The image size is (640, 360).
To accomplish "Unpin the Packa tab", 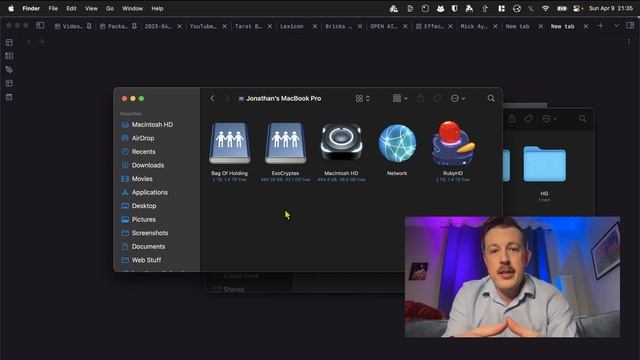I will 134,26.
